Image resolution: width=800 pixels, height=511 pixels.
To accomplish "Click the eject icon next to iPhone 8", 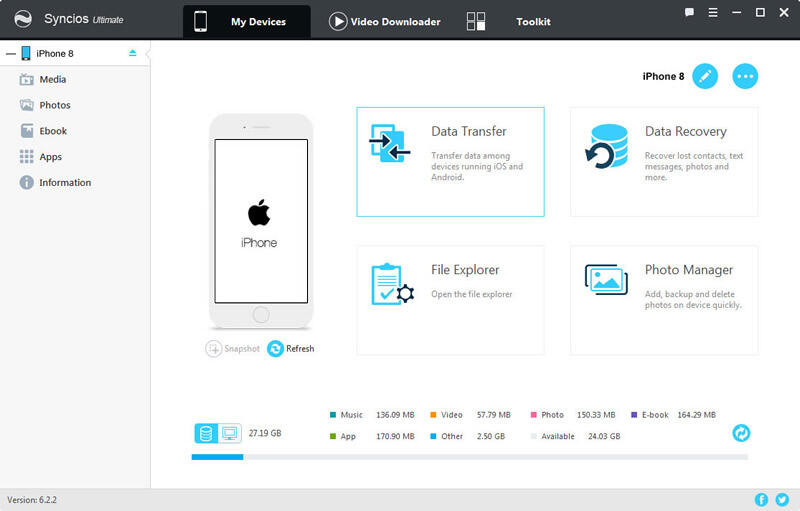I will tap(133, 53).
